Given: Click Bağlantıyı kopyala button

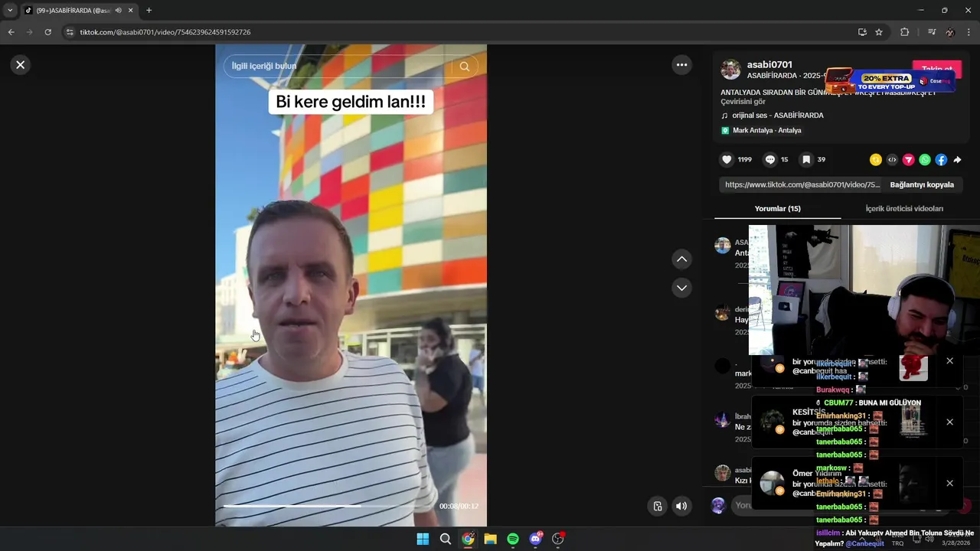Looking at the screenshot, I should tap(922, 184).
